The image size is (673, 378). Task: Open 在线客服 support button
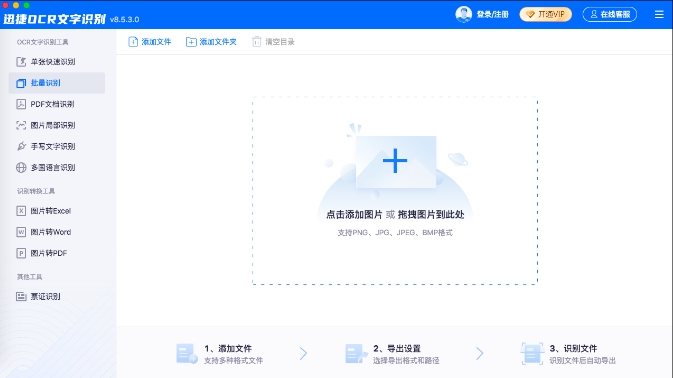pos(609,14)
